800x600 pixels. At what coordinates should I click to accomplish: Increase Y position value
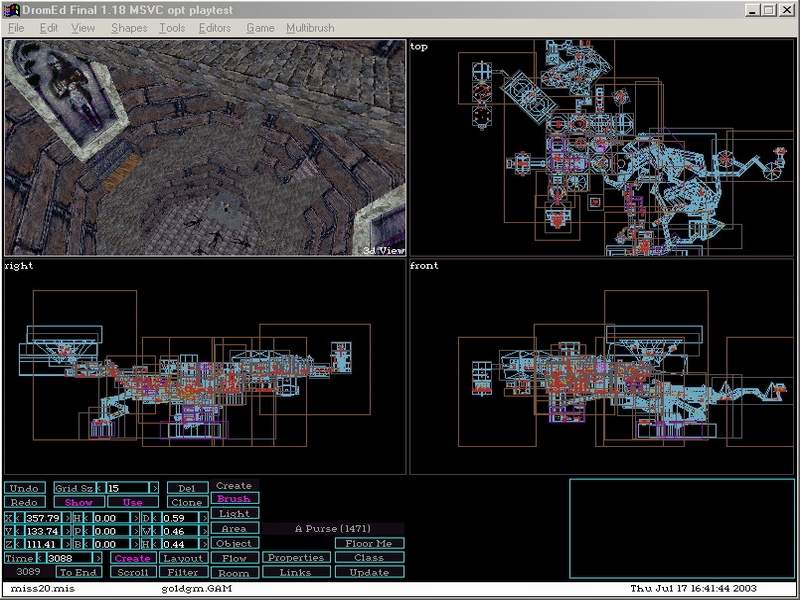pyautogui.click(x=67, y=531)
